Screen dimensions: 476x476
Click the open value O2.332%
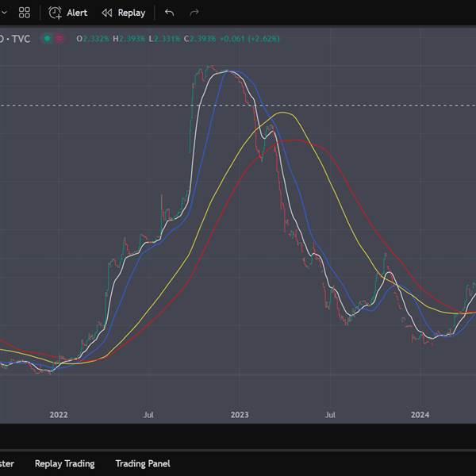point(93,39)
